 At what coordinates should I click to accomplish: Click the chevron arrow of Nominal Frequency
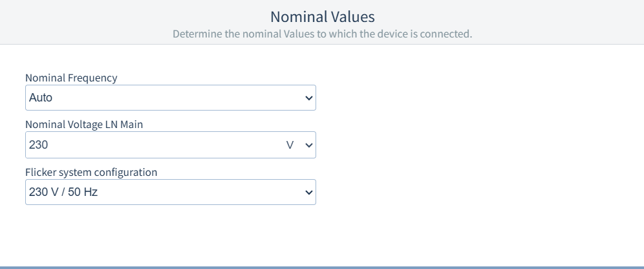pos(308,98)
